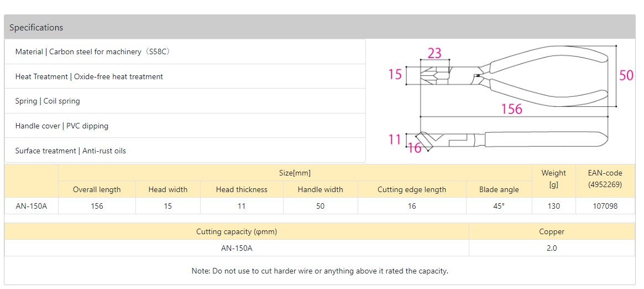Viewport: 644px width, 289px height.
Task: Click the pink 156 length dimension label
Action: point(511,109)
